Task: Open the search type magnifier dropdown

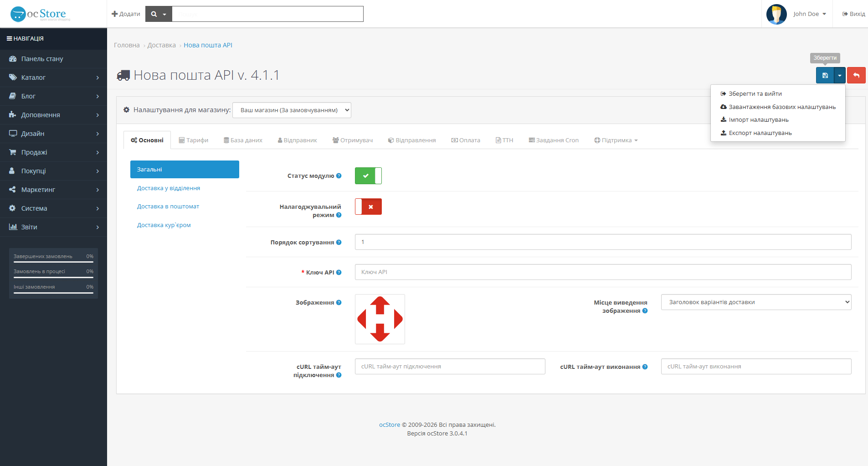Action: pos(159,14)
